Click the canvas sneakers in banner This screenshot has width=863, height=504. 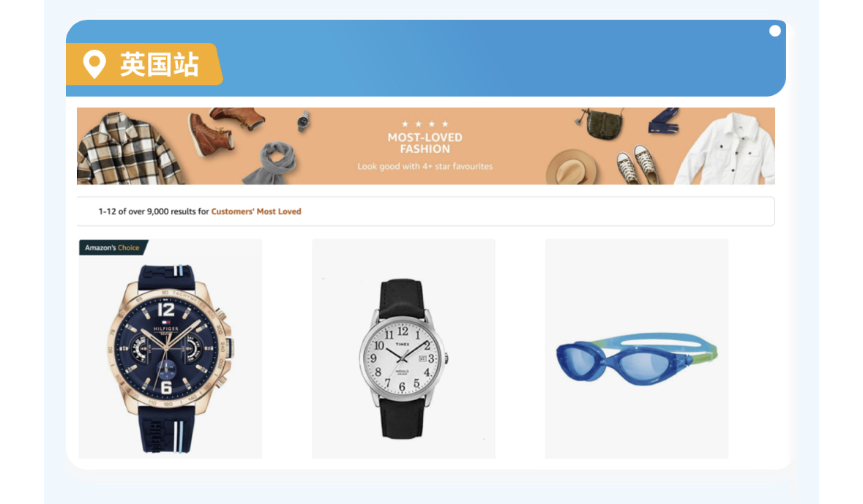point(638,164)
